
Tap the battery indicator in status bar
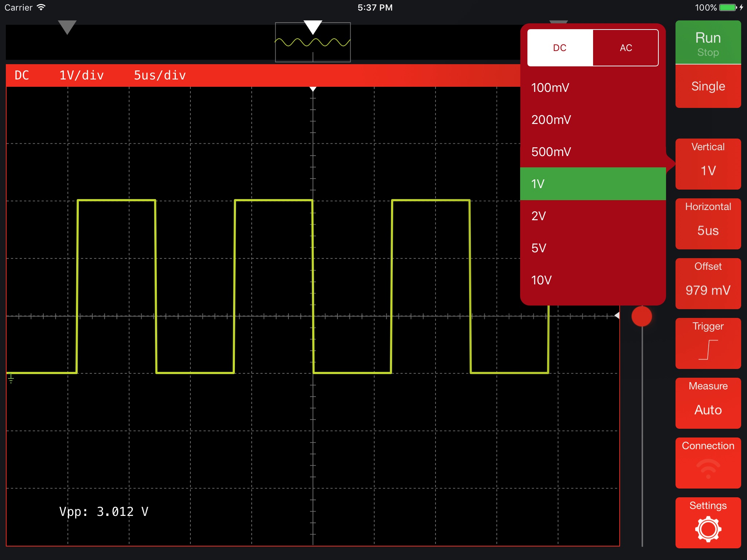click(728, 7)
